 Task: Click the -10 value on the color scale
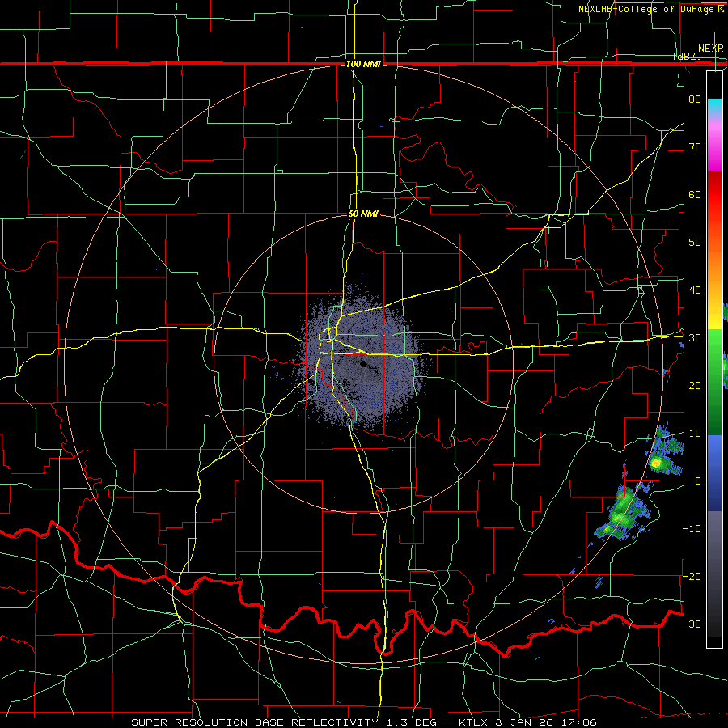tap(692, 529)
